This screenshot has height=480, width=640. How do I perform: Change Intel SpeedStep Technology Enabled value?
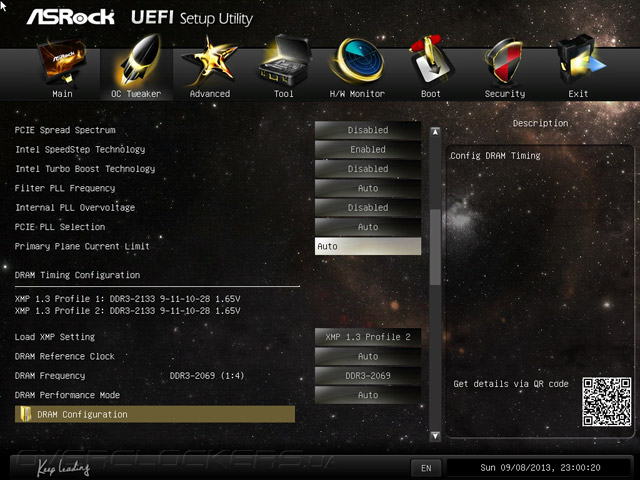click(x=368, y=149)
